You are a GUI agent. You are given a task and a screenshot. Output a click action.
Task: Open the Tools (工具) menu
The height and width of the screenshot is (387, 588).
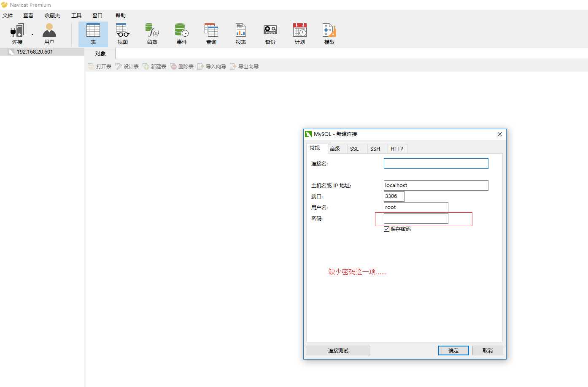click(x=76, y=16)
